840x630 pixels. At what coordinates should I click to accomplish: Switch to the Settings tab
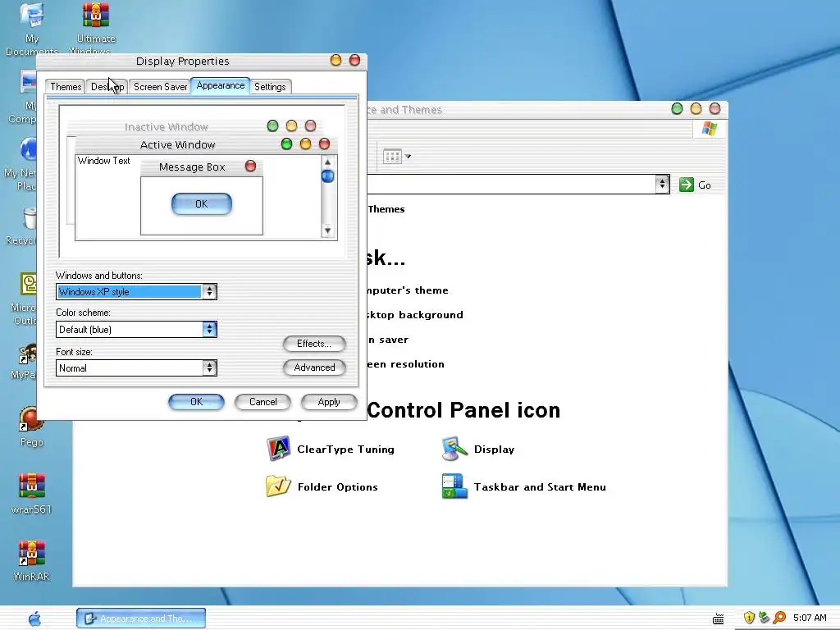coord(270,87)
